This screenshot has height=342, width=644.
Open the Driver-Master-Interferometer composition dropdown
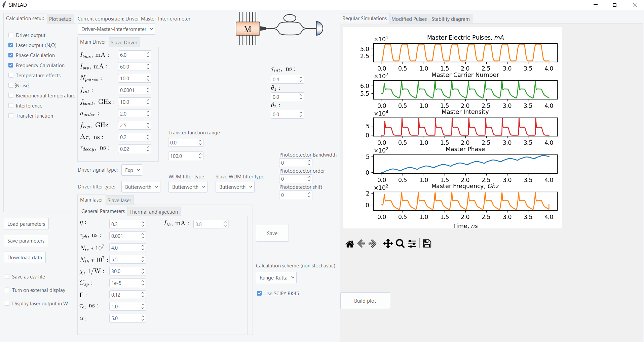(116, 29)
